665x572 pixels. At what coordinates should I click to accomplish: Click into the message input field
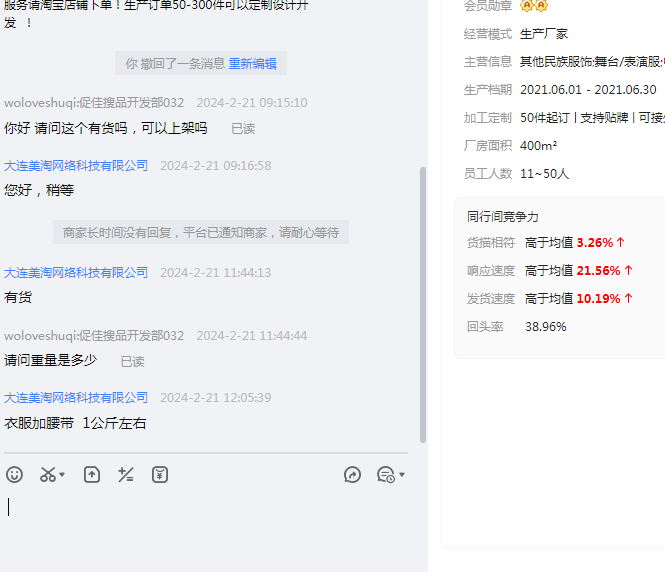point(200,520)
